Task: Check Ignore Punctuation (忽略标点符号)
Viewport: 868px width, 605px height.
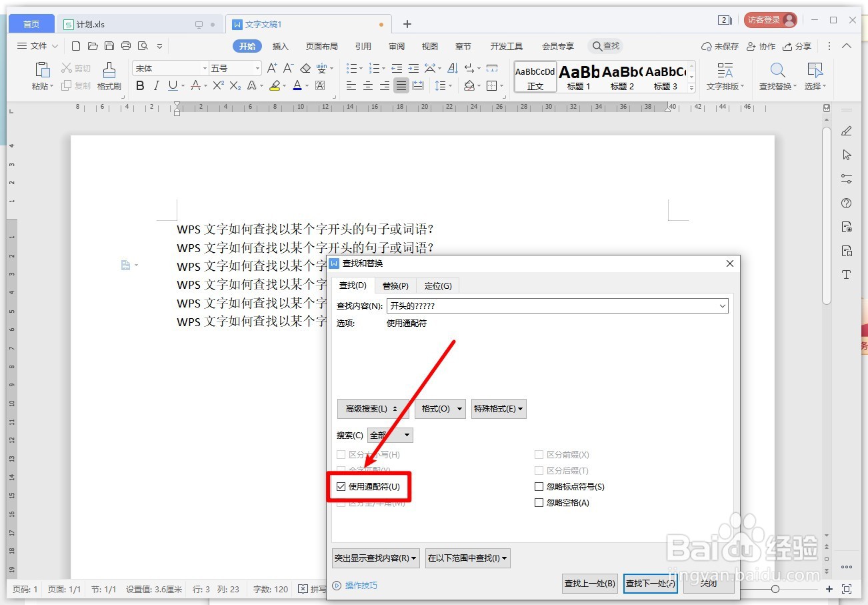Action: (x=539, y=487)
